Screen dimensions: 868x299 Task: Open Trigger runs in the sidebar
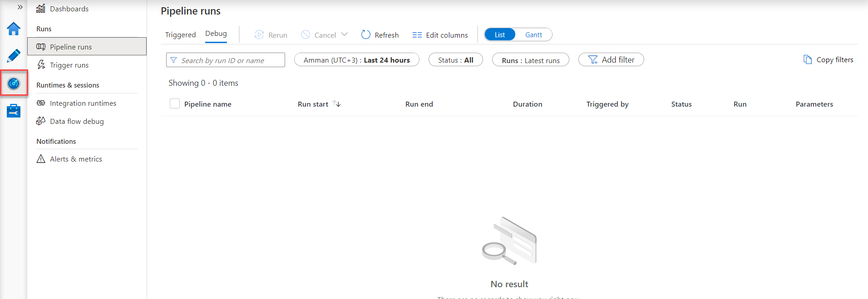pos(69,65)
